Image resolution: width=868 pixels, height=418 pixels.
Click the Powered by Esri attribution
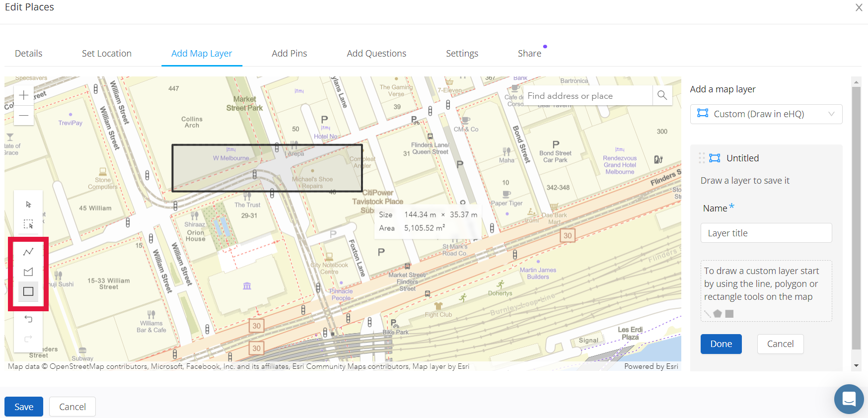click(651, 366)
